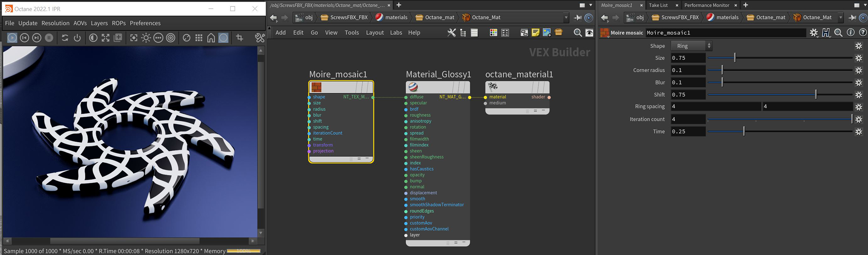The width and height of the screenshot is (868, 255).
Task: Open the Shape dropdown set to Ring
Action: [x=691, y=46]
